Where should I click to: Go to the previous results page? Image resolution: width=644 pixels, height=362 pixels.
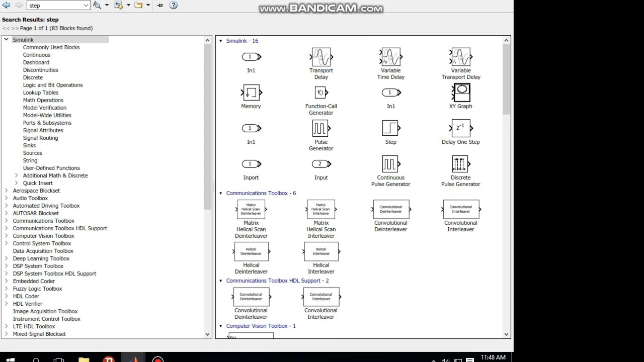tap(6, 28)
